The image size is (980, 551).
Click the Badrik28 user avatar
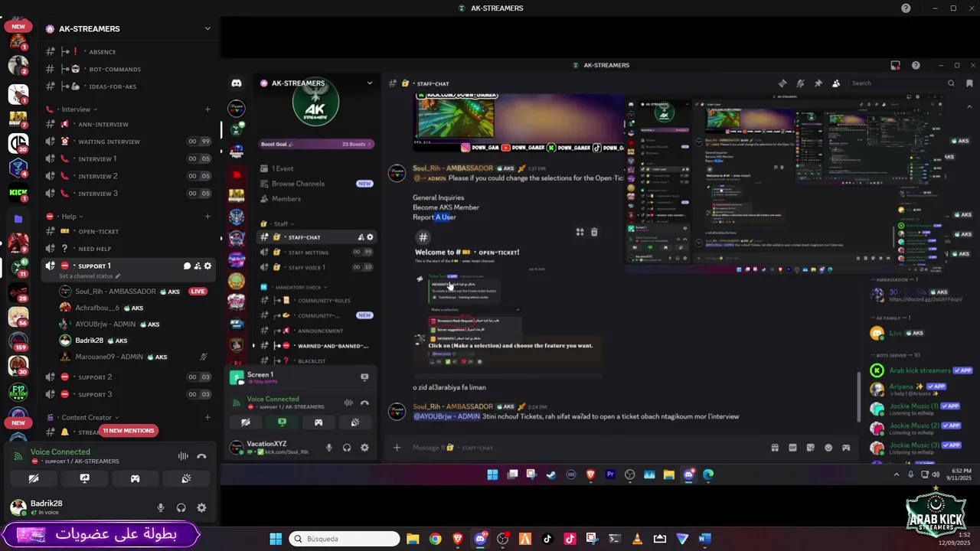(18, 507)
